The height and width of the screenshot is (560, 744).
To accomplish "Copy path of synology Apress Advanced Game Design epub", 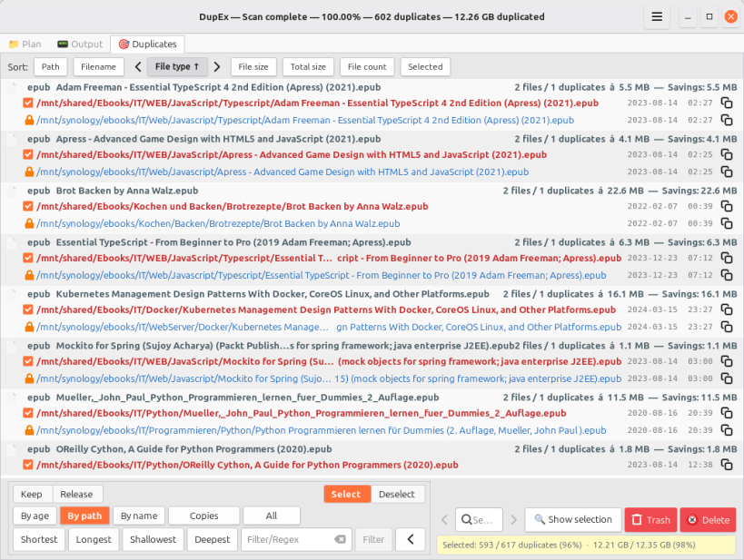I will 727,172.
